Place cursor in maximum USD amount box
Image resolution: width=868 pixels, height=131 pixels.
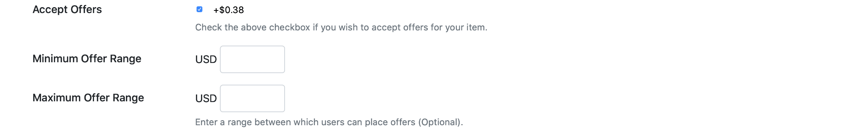pos(252,98)
